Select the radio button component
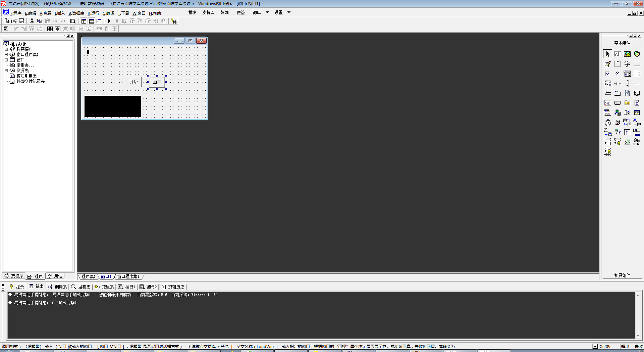Screen dimensions: 644x352 [x=618, y=74]
